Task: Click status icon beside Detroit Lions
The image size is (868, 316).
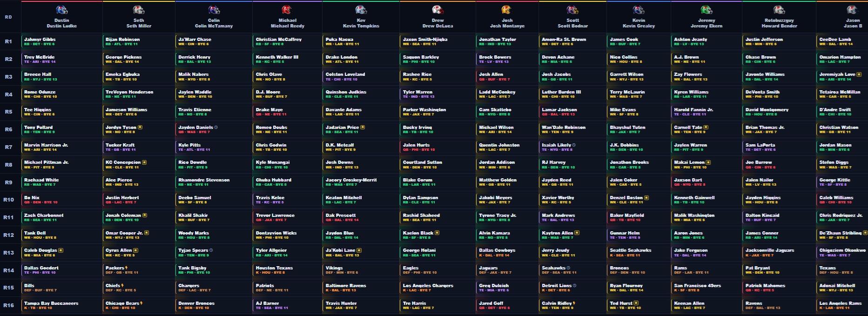Action: [574, 286]
